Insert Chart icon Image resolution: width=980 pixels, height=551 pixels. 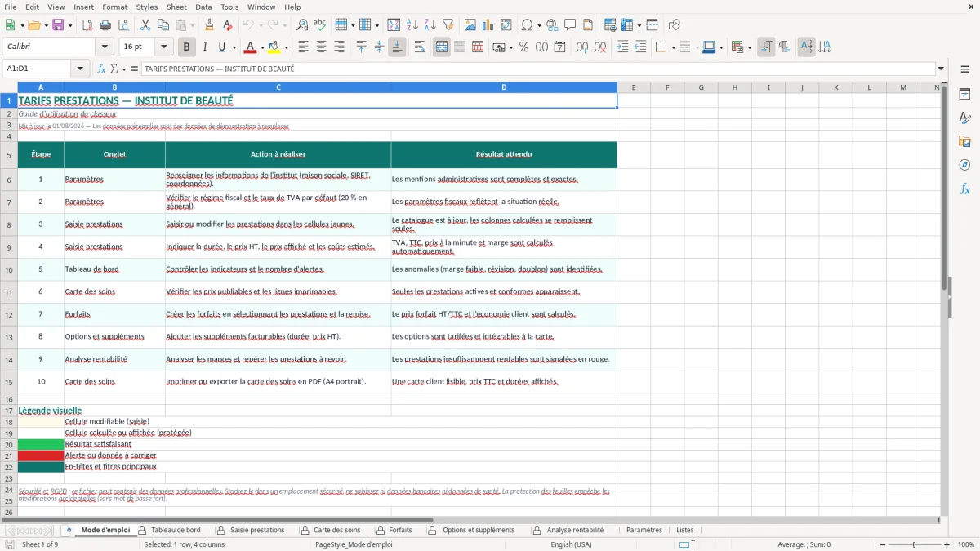(488, 25)
